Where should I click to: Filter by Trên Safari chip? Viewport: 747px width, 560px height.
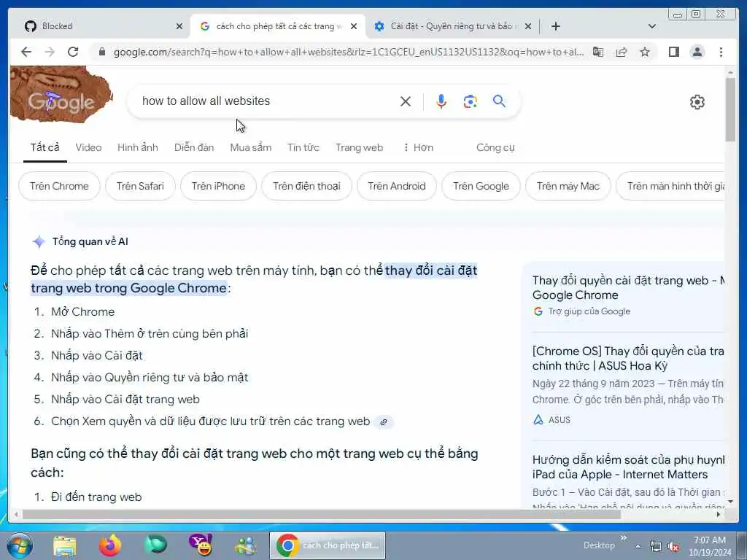(140, 186)
